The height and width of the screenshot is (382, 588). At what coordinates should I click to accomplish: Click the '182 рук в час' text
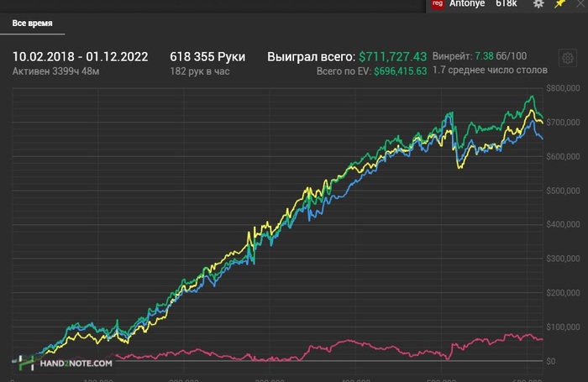point(200,71)
